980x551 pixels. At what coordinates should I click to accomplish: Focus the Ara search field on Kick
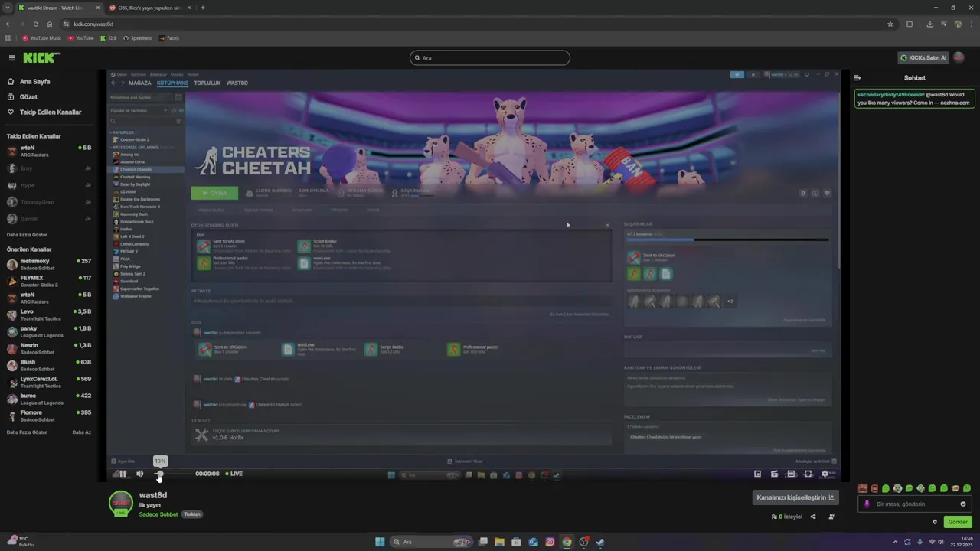[490, 57]
